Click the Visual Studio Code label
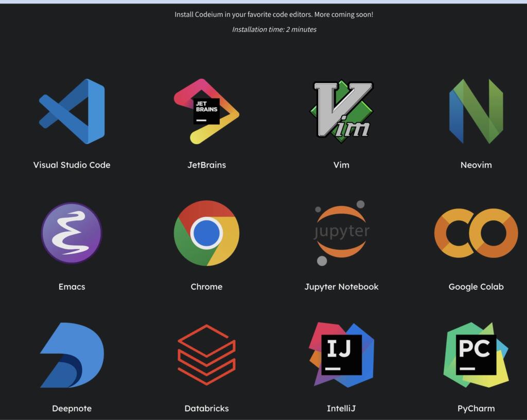The height and width of the screenshot is (420, 527). tap(72, 165)
